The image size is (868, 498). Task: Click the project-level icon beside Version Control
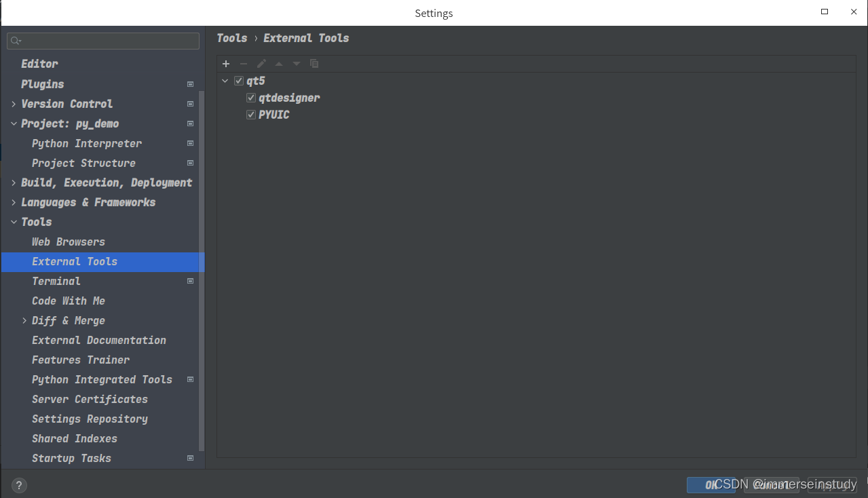(190, 104)
